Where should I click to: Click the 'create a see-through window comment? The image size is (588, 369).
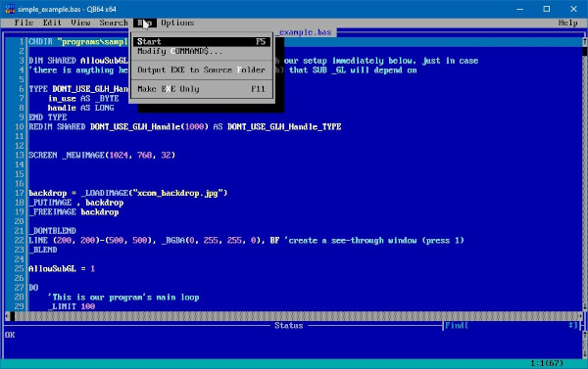click(373, 240)
